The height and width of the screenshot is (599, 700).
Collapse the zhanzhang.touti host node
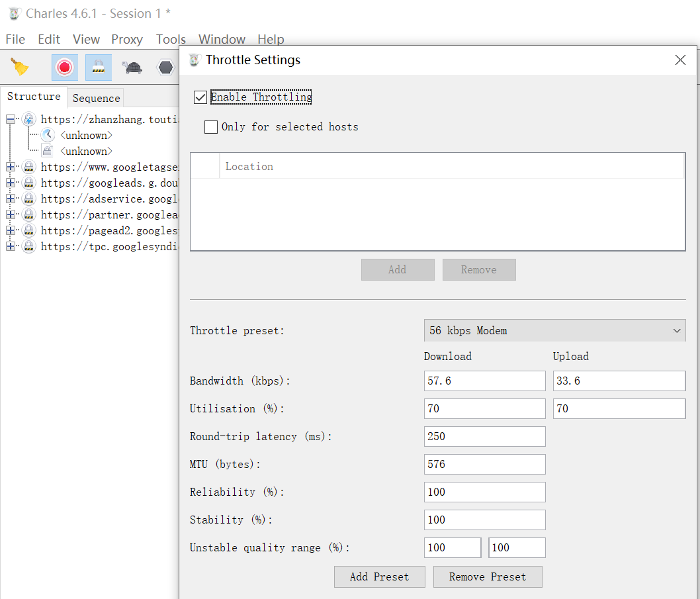[x=11, y=119]
